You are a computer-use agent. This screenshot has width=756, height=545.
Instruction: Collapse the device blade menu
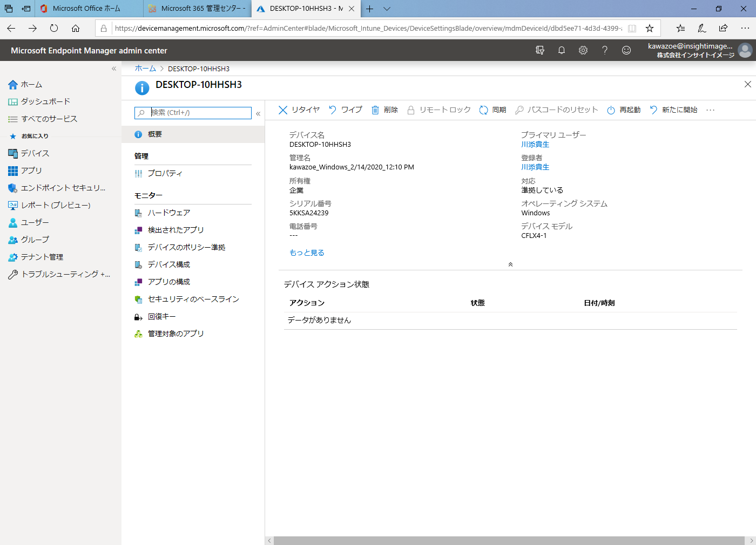[258, 113]
